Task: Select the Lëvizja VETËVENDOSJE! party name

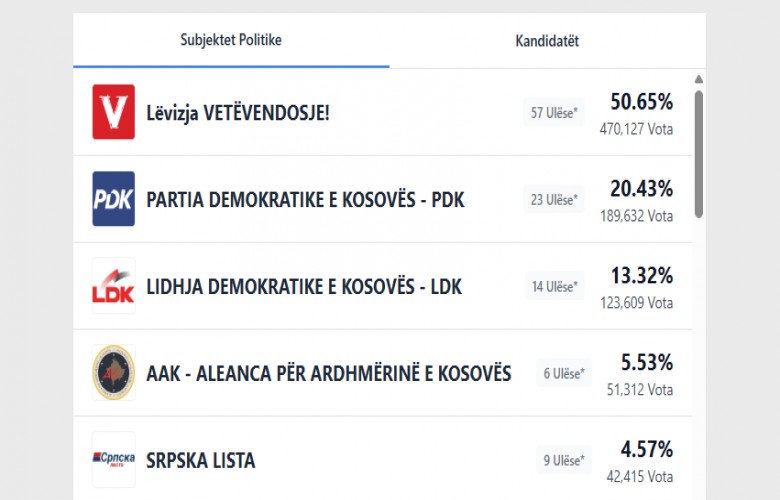Action: coord(238,113)
